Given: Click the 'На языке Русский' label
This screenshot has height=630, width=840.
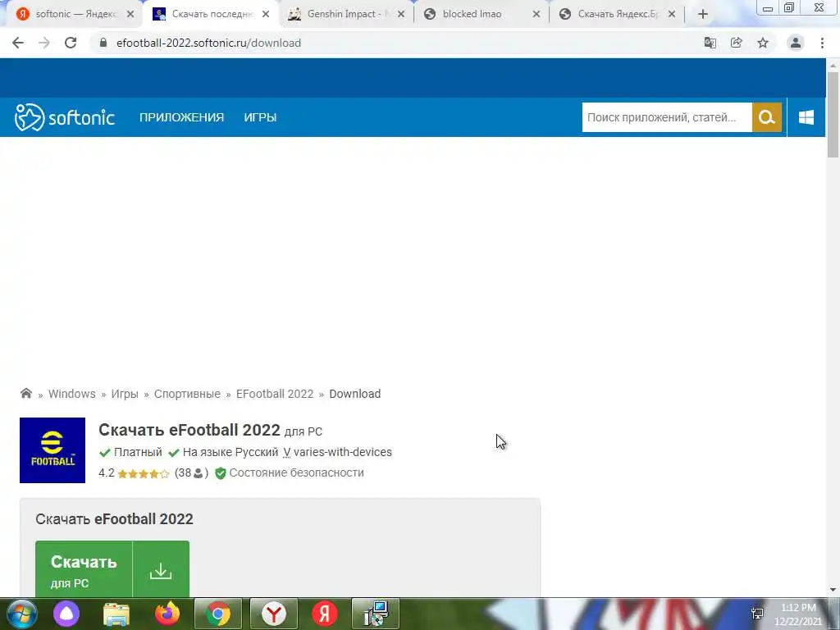Looking at the screenshot, I should [x=231, y=452].
